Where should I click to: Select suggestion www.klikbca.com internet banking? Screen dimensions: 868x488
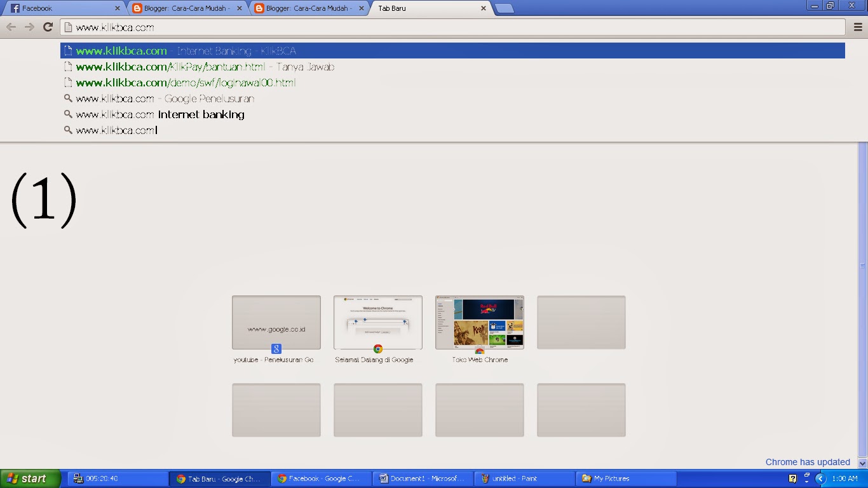coord(452,114)
